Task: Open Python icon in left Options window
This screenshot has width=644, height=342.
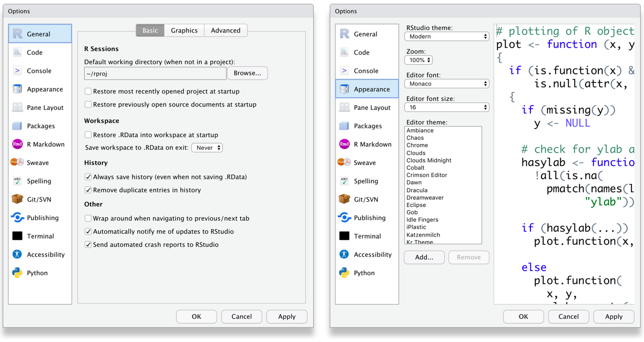Action: [17, 273]
